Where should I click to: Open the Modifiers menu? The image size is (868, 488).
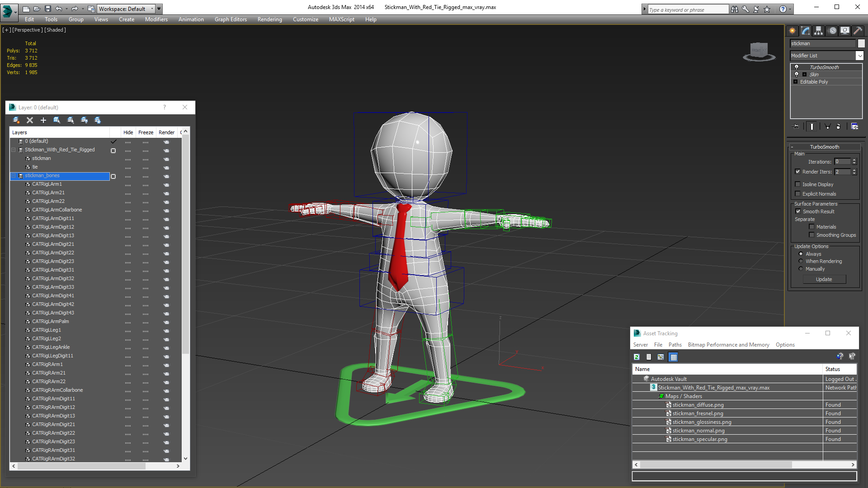click(156, 19)
